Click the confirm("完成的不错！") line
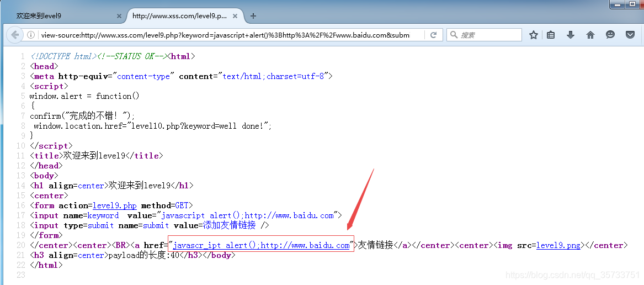This screenshot has height=285, width=644. click(82, 116)
